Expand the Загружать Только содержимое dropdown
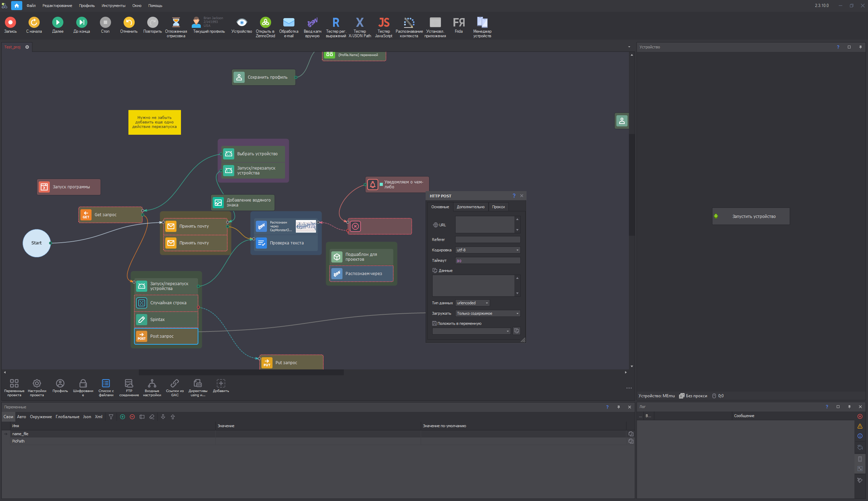Screen dimensions: 868x501 (x=517, y=313)
